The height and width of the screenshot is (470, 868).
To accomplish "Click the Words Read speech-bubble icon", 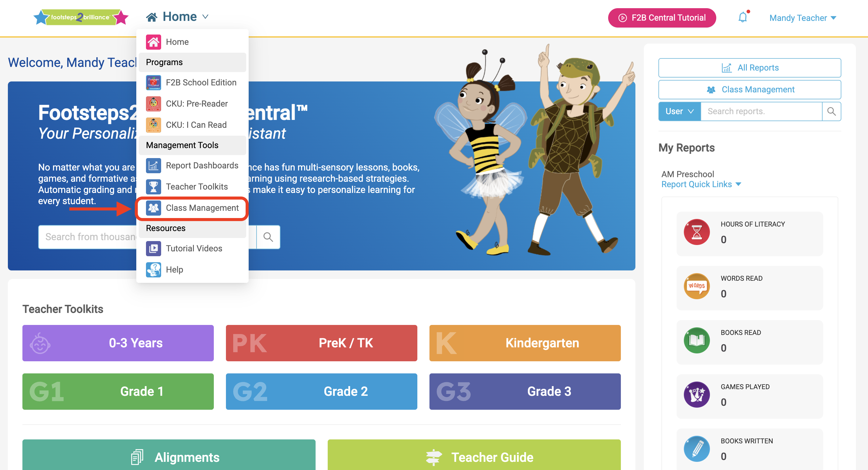I will tap(696, 286).
